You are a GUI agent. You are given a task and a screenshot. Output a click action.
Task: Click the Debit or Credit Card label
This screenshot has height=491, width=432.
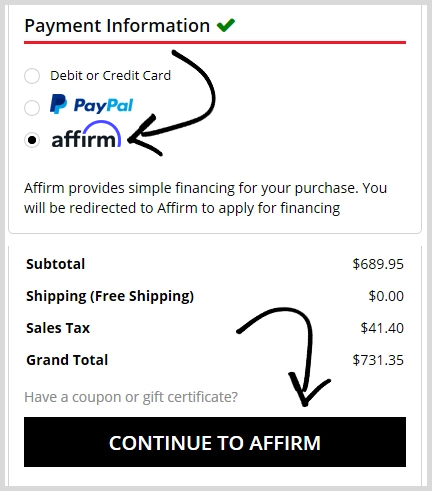(110, 76)
